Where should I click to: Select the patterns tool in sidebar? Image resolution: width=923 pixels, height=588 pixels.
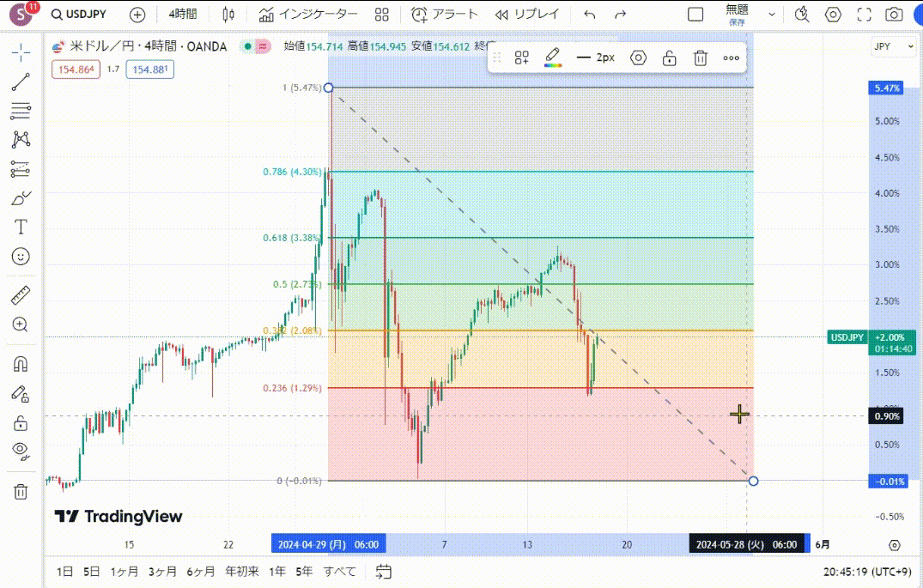pyautogui.click(x=21, y=140)
